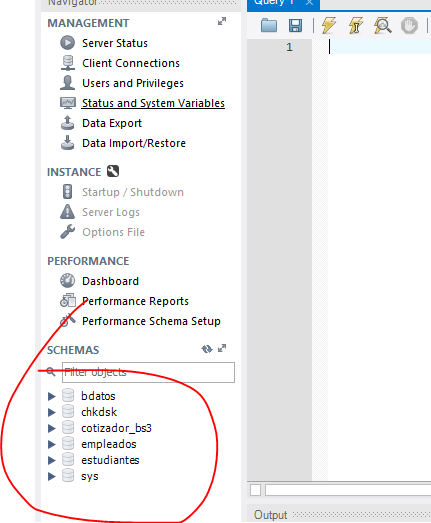Click the sys database cylinder icon

pyautogui.click(x=68, y=476)
